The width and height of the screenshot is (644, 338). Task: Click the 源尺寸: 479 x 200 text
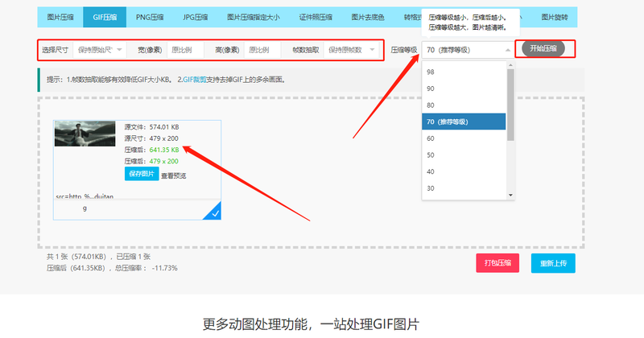tap(151, 138)
